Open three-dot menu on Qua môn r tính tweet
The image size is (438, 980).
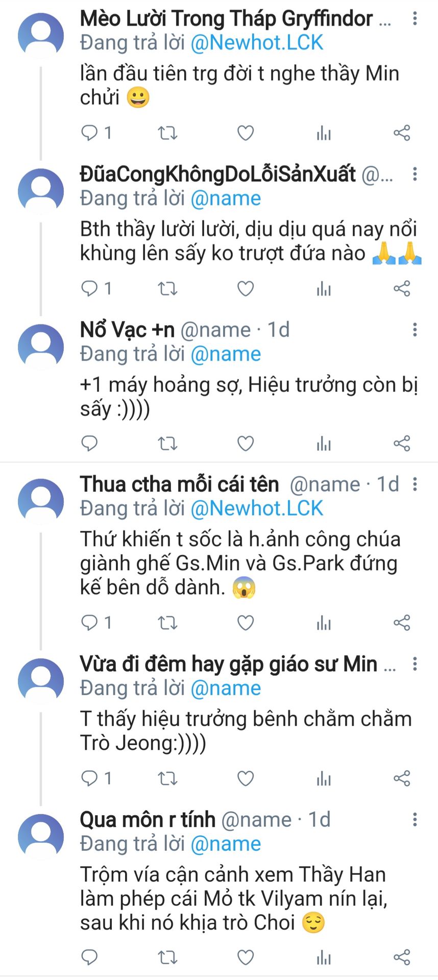click(x=415, y=820)
